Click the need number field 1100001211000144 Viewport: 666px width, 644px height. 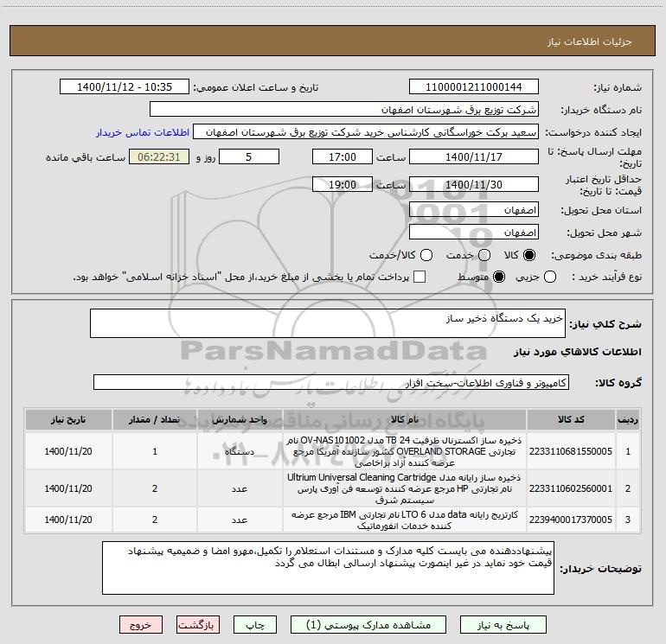(474, 87)
